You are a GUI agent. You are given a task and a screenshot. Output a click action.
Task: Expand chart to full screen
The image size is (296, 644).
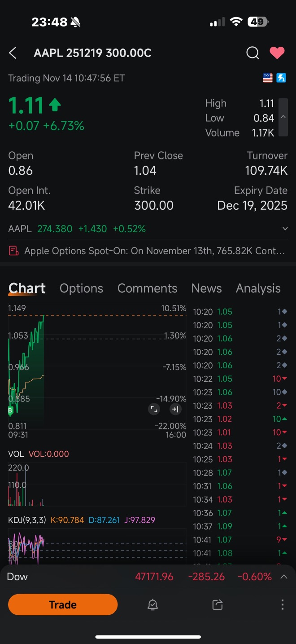pos(154,409)
